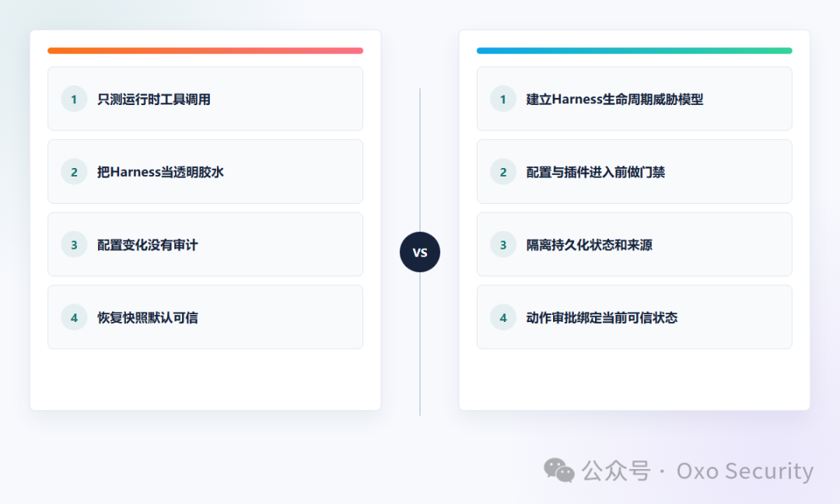Click number 3 badge beside 配置变化没有审计
Viewport: 840px width, 504px height.
click(x=74, y=245)
